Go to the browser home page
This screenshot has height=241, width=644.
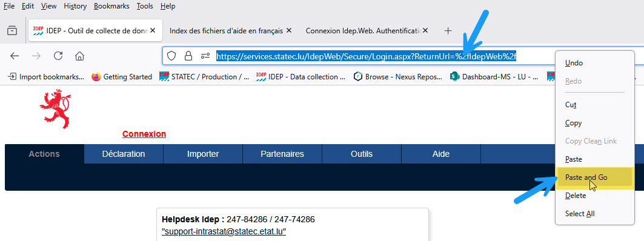point(80,56)
